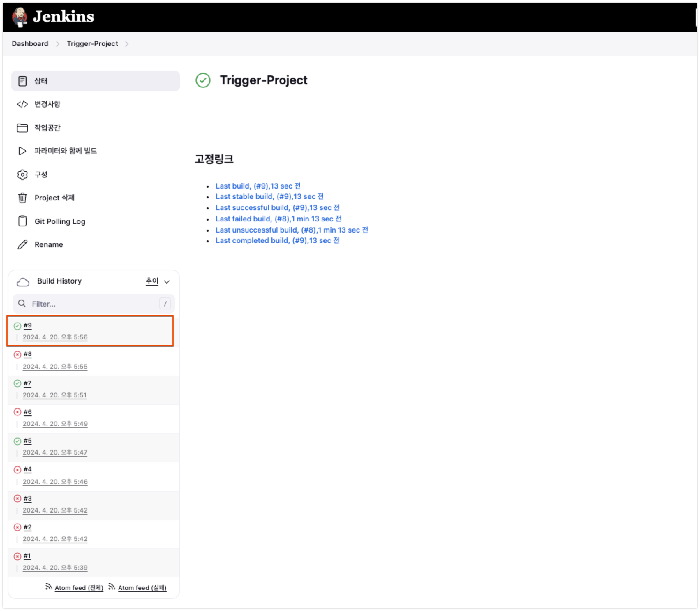Image resolution: width=700 pixels, height=611 pixels.
Task: Click the Jenkins title text in header
Action: point(64,16)
